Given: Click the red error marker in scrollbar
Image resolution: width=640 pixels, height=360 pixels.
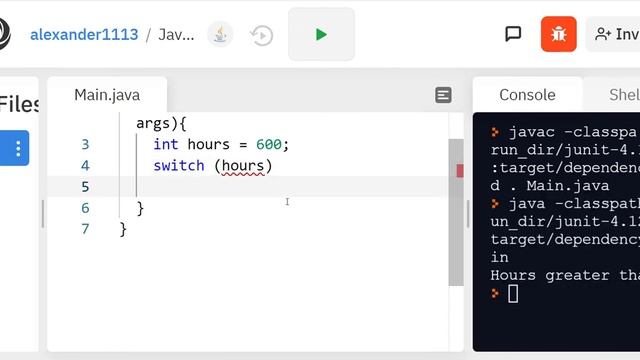Looking at the screenshot, I should pos(460,171).
